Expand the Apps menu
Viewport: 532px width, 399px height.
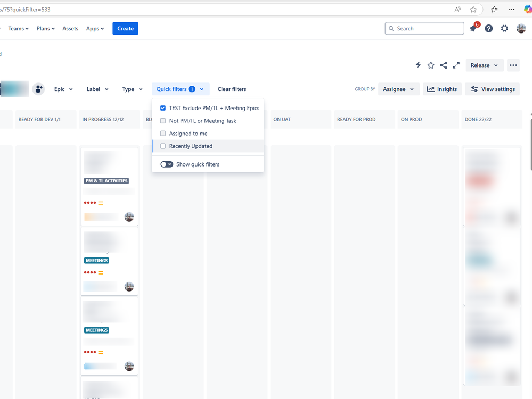[95, 29]
